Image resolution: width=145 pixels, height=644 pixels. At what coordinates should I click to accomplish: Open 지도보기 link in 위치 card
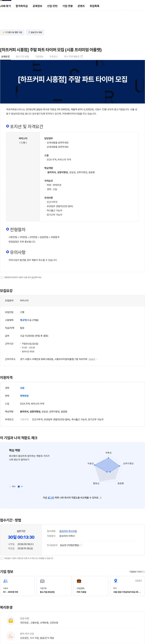pos(139,581)
